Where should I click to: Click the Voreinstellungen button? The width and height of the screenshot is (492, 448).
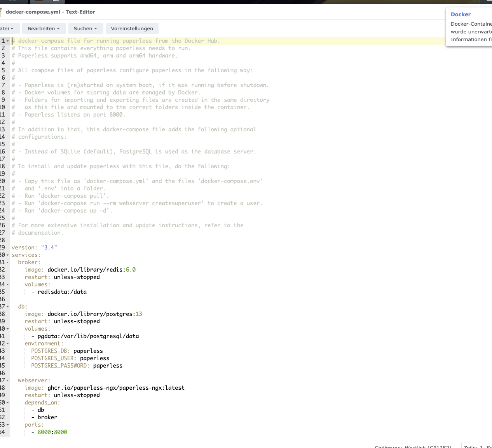132,28
